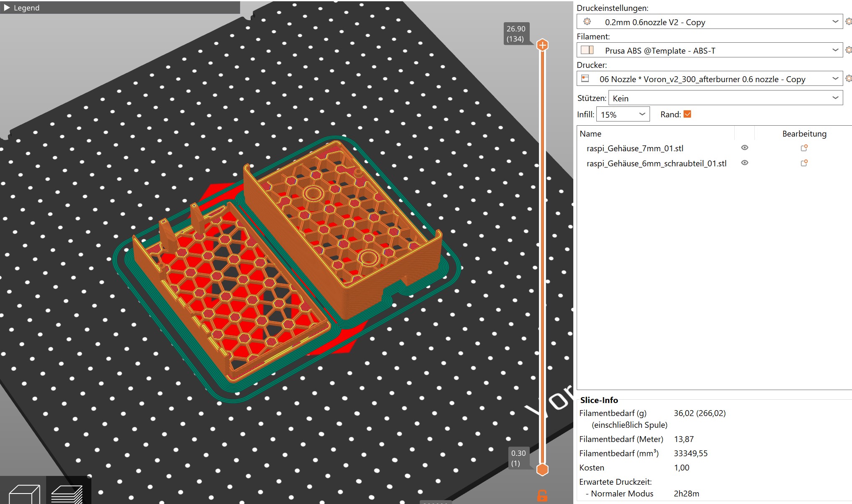Click the Erwartete Druckzeit label
Image resolution: width=852 pixels, height=504 pixels.
click(x=615, y=482)
